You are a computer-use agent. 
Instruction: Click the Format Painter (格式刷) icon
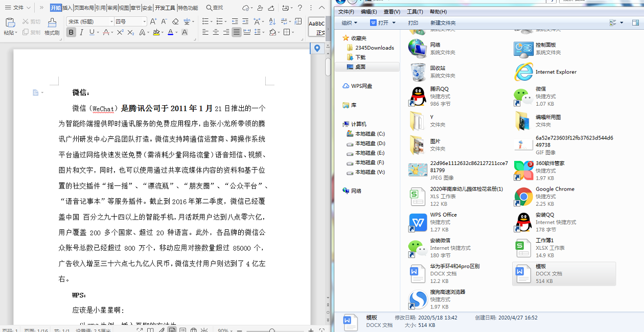pyautogui.click(x=52, y=23)
